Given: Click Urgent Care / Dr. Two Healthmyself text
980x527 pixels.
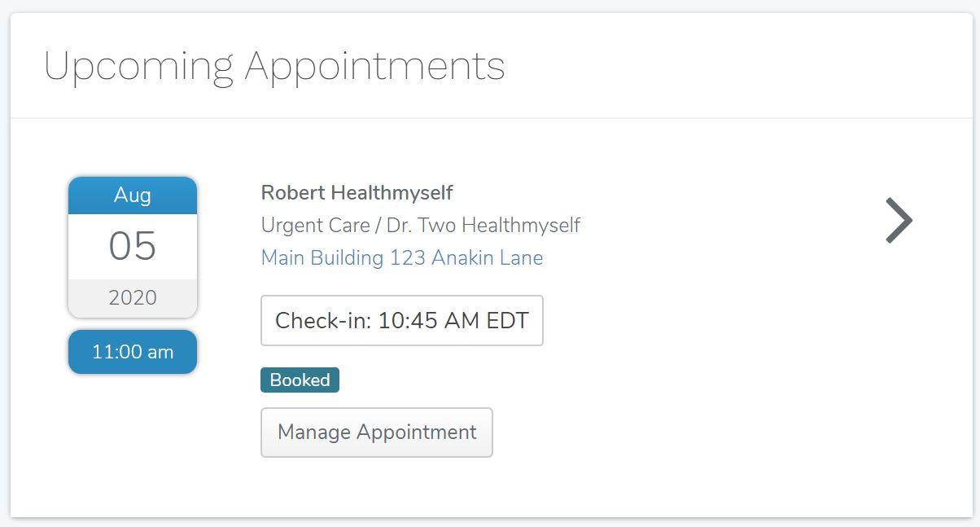Looking at the screenshot, I should click(x=420, y=225).
